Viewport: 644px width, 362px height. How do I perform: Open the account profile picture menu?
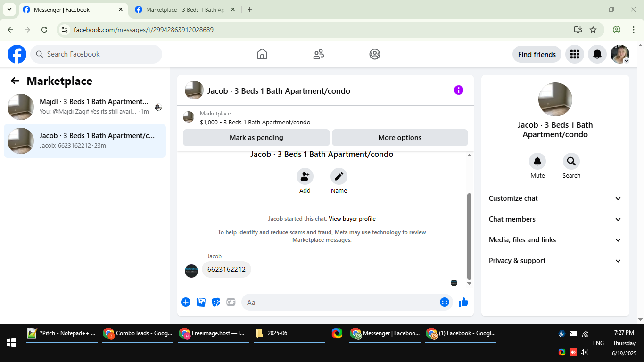pos(620,54)
